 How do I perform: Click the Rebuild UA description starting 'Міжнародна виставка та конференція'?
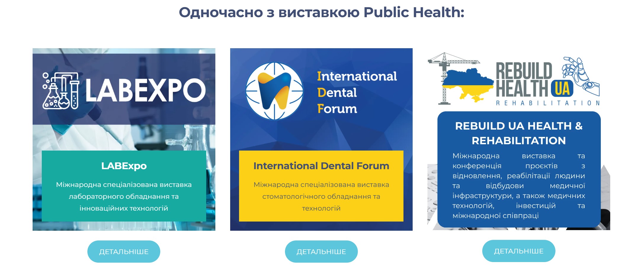519,186
